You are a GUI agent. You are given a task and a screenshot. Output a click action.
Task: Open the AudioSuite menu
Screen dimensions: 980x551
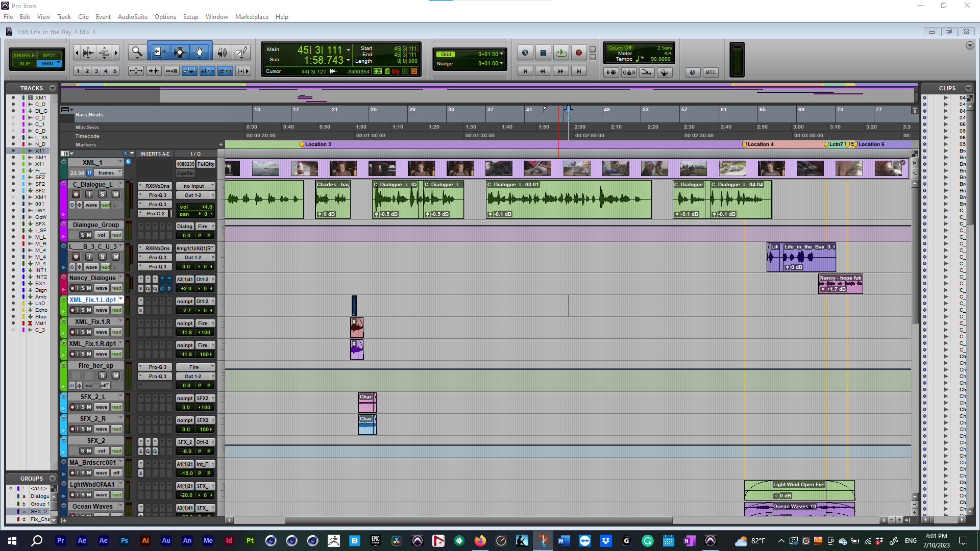tap(132, 16)
